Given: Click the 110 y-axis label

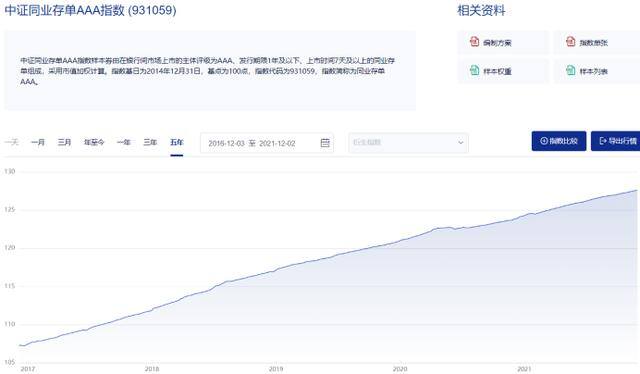Looking at the screenshot, I should [10, 324].
